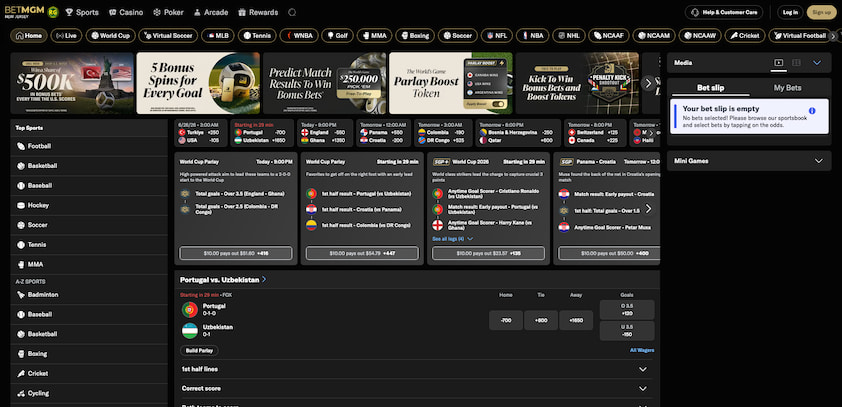Switch to the My Bets tab
The width and height of the screenshot is (842, 407).
pyautogui.click(x=787, y=88)
